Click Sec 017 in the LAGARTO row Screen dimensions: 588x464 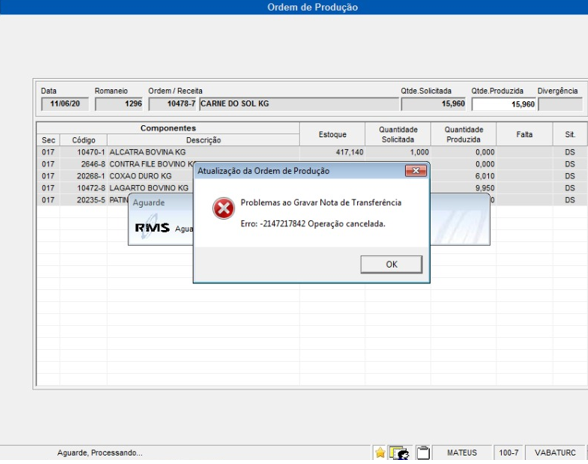(48, 188)
